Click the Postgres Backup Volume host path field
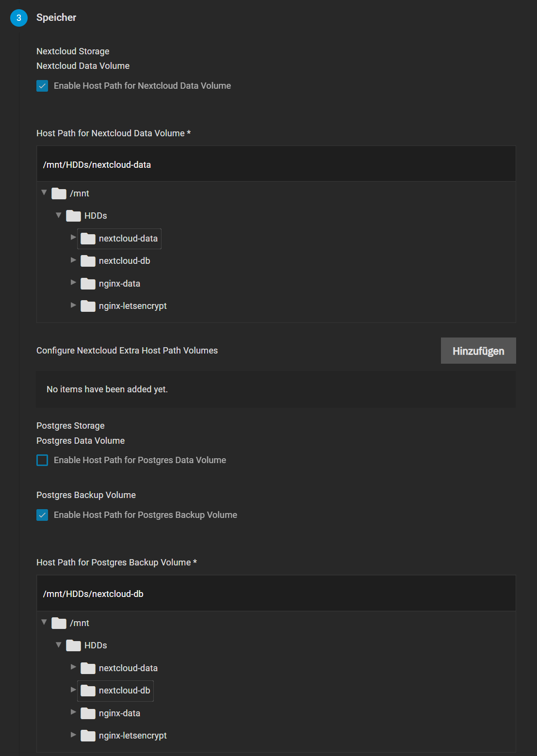 276,594
